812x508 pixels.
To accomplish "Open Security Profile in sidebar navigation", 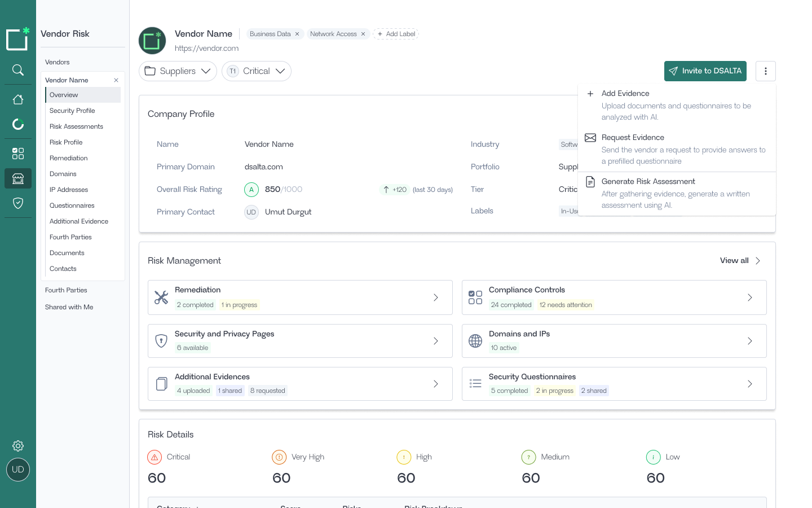I will [72, 111].
